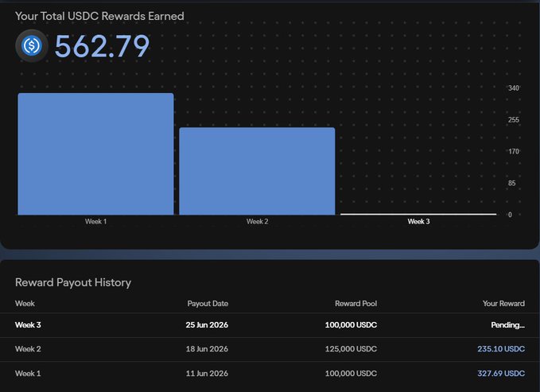Click the 562.79 total rewards value
The height and width of the screenshot is (392, 540).
click(x=102, y=46)
